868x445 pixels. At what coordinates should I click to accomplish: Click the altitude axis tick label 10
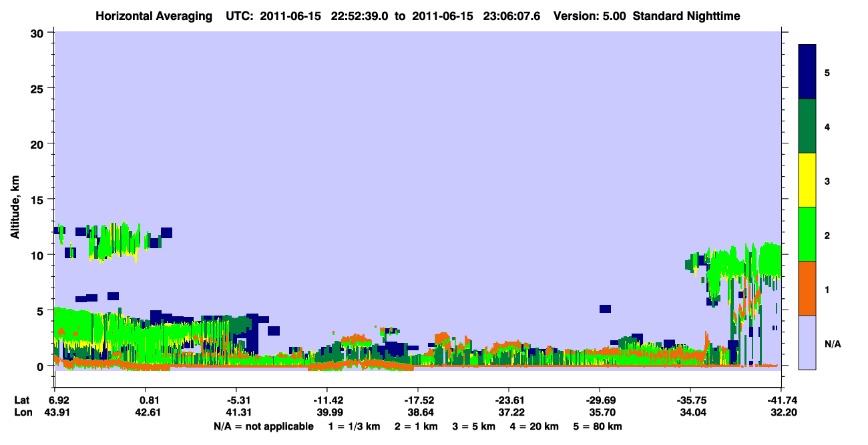click(x=39, y=255)
